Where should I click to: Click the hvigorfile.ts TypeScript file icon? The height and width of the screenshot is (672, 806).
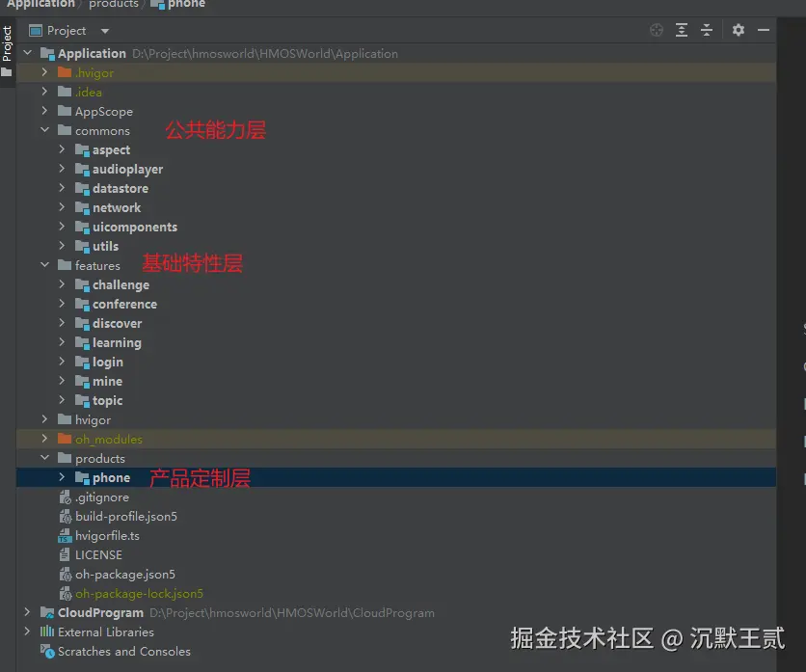[x=65, y=536]
